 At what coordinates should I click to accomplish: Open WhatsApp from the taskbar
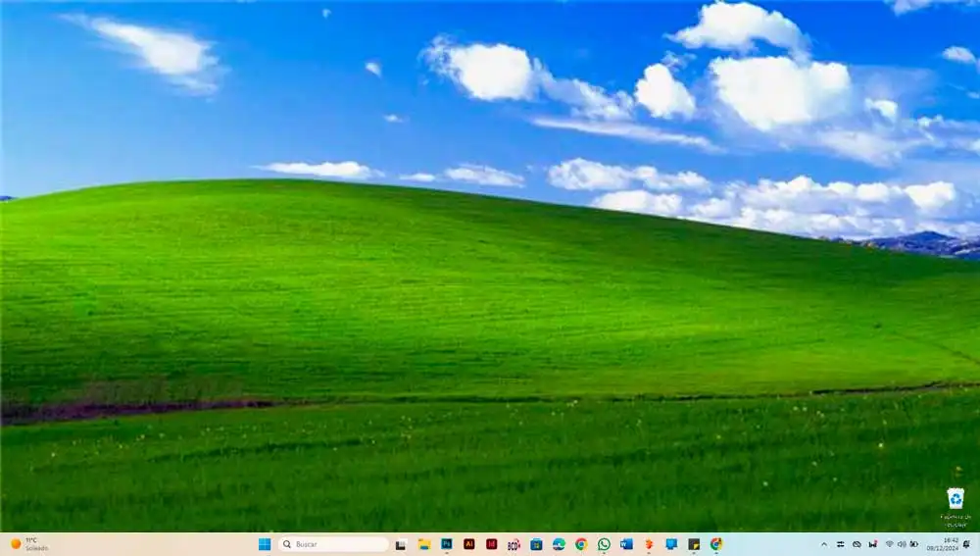(x=604, y=544)
